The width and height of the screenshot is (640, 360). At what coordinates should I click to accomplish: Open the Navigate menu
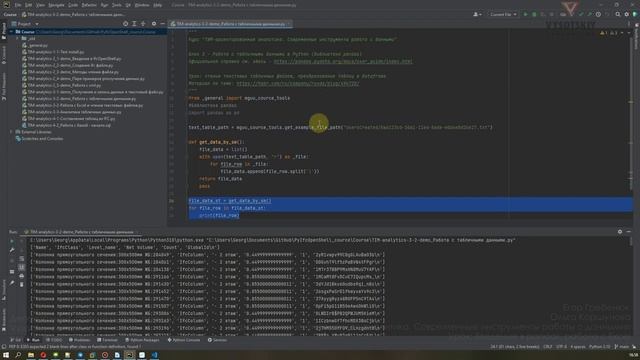(56, 5)
